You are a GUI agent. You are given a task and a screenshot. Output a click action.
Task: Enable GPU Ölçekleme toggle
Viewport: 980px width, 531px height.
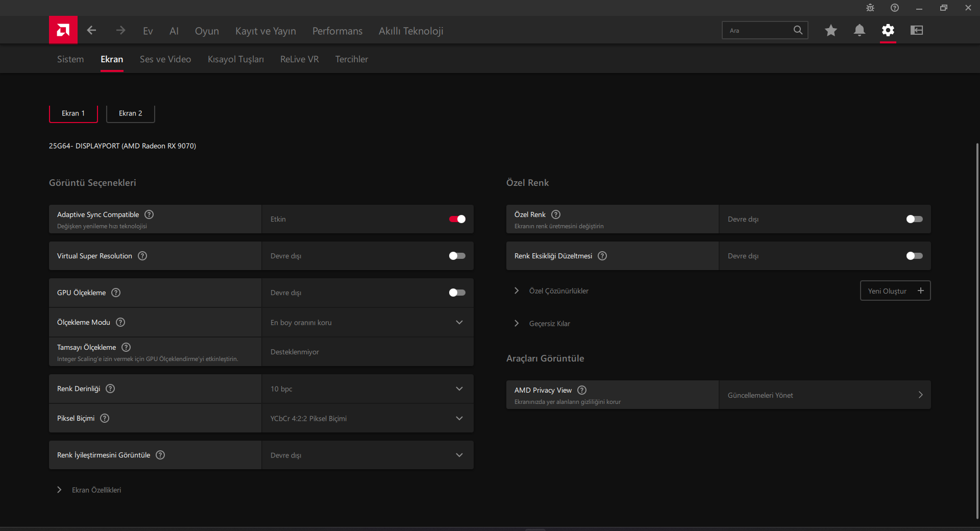coord(457,293)
